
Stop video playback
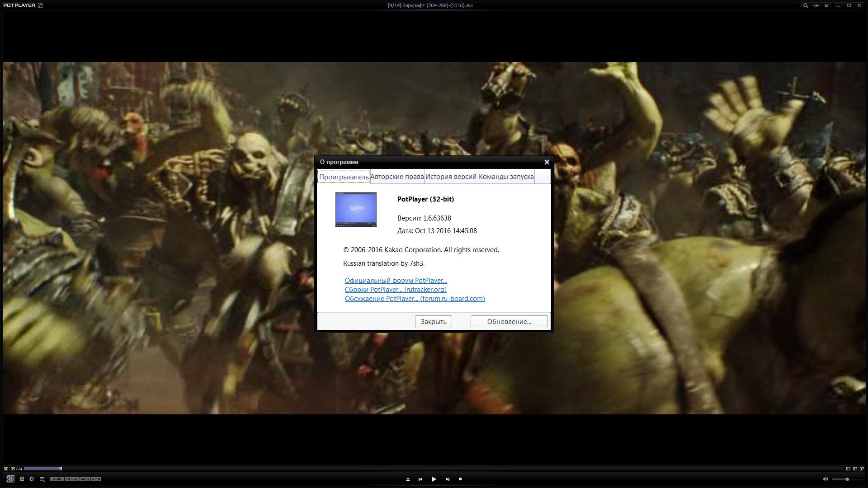pyautogui.click(x=460, y=479)
